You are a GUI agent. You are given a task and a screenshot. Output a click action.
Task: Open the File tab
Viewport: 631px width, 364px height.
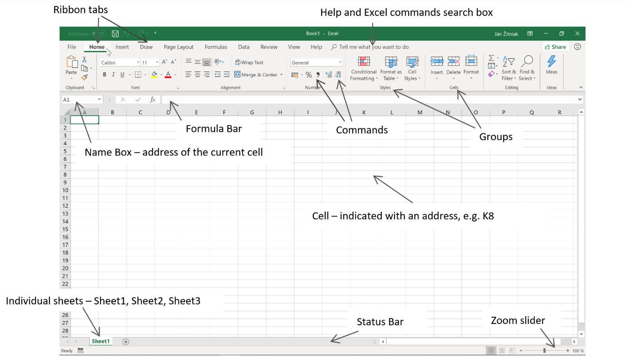coord(71,47)
